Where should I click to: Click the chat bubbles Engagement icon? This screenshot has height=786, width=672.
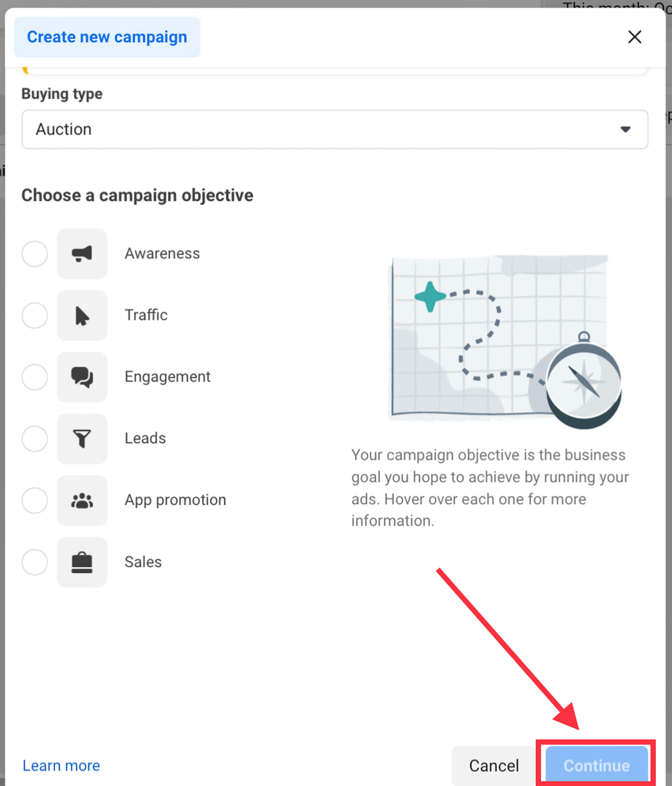coord(82,377)
